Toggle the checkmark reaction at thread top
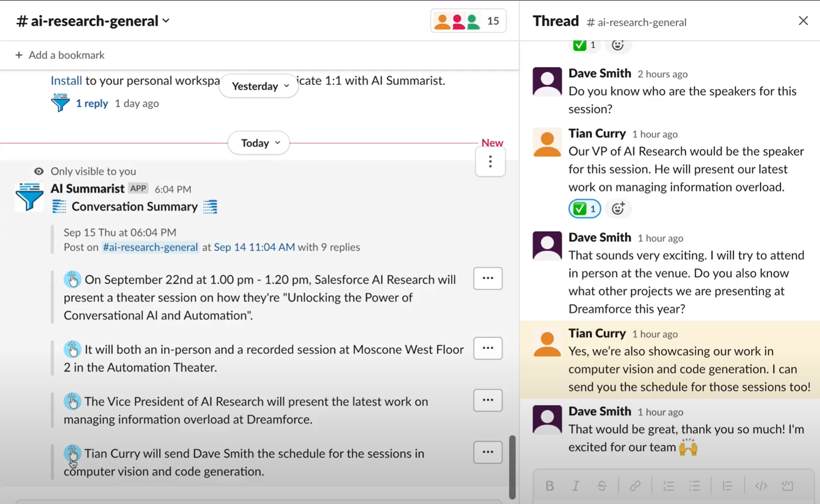This screenshot has height=504, width=820. click(585, 45)
